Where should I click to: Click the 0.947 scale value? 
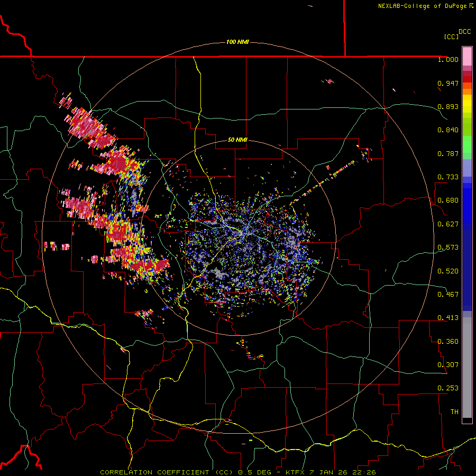[x=448, y=83]
